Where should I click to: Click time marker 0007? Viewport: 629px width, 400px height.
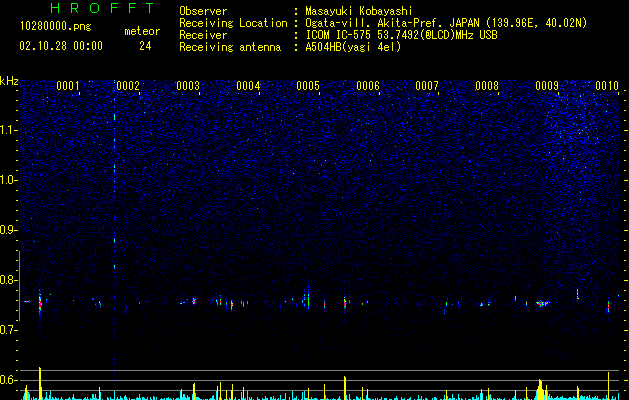pyautogui.click(x=427, y=85)
